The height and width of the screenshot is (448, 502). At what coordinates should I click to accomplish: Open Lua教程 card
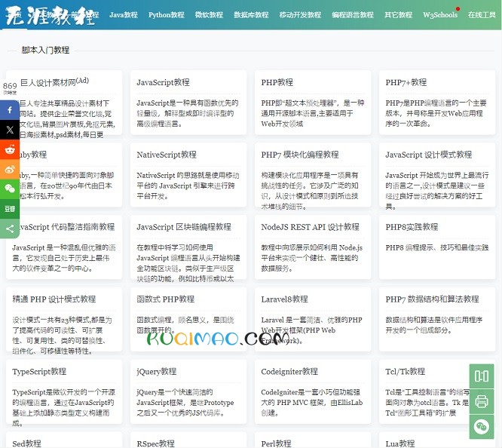pos(437,440)
